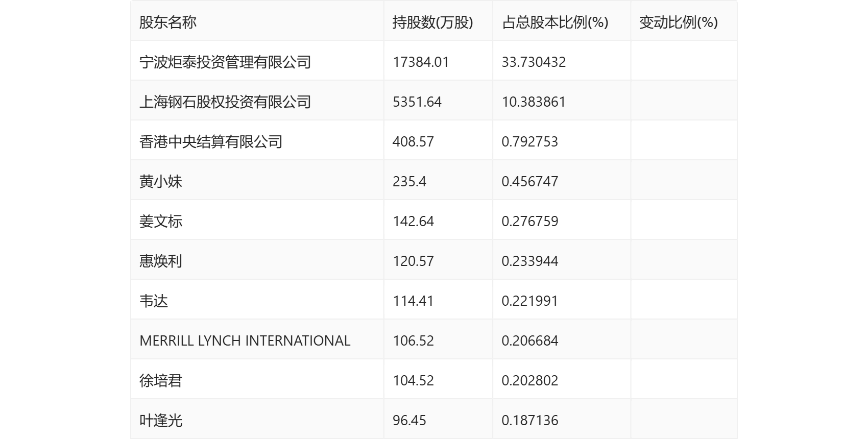The width and height of the screenshot is (868, 439).
Task: Select the 0.187136 percentage cell
Action: pos(530,421)
